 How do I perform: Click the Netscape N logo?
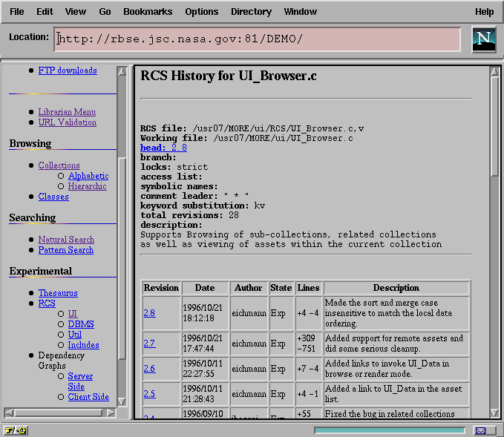(484, 39)
